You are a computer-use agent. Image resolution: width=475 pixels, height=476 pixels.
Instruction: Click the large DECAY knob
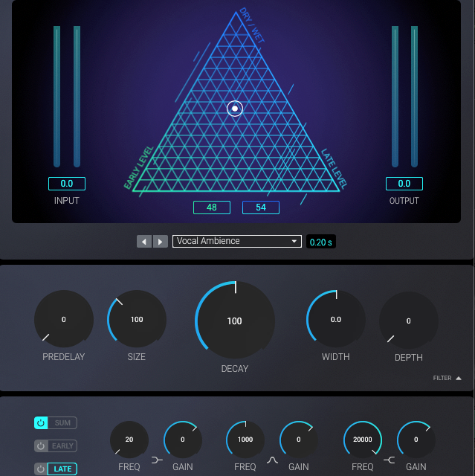point(235,321)
